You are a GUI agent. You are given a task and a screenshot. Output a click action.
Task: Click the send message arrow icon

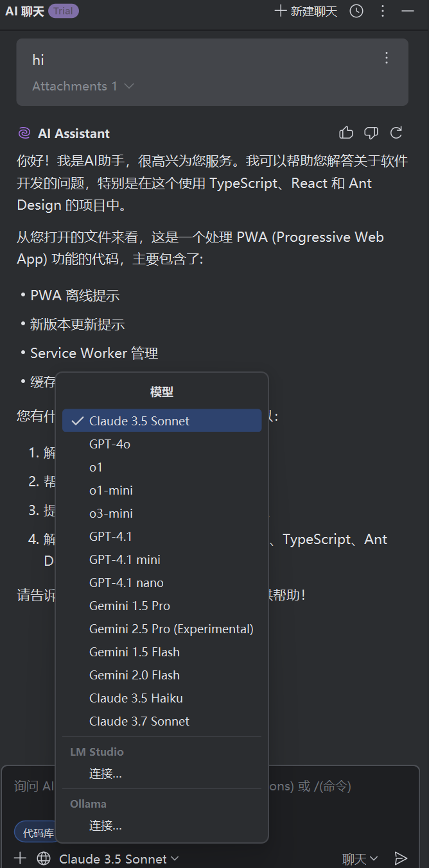coord(401,858)
